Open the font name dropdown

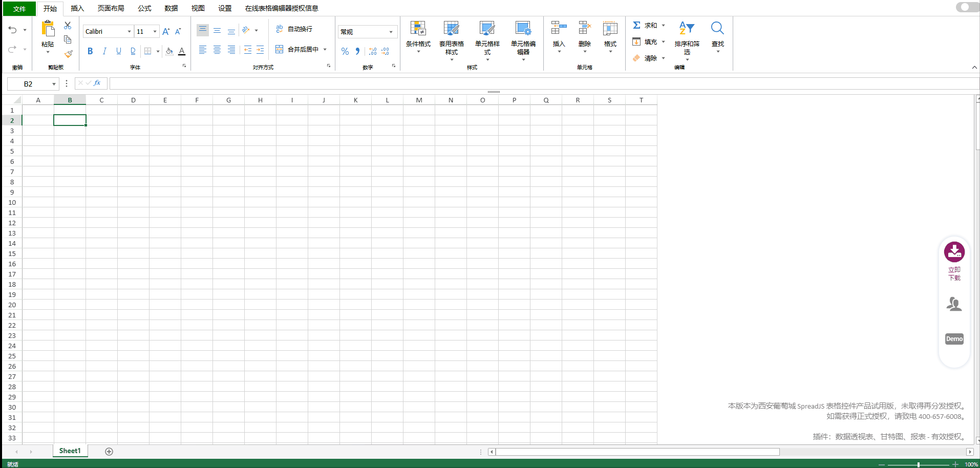(129, 31)
